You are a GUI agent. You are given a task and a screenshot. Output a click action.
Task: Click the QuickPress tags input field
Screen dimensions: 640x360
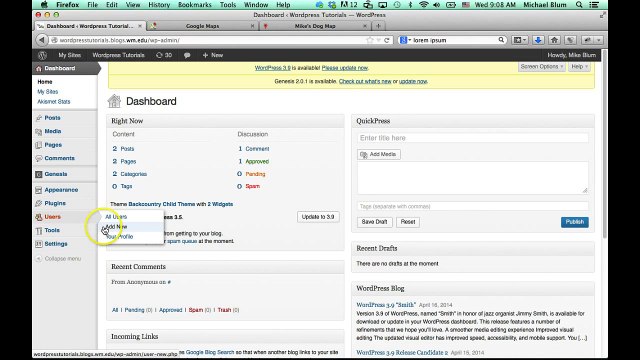coord(473,207)
